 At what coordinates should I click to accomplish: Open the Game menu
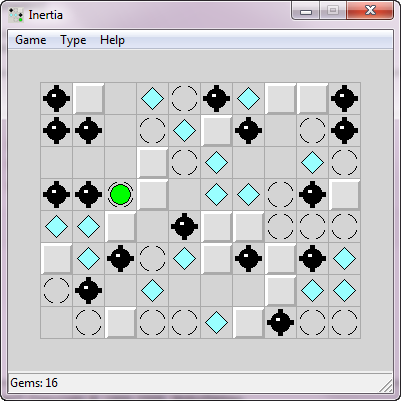tap(31, 40)
